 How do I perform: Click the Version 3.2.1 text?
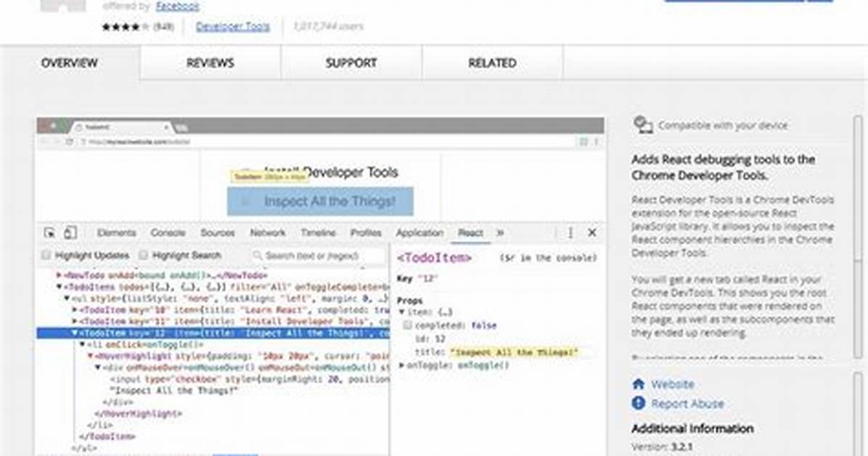click(x=663, y=447)
